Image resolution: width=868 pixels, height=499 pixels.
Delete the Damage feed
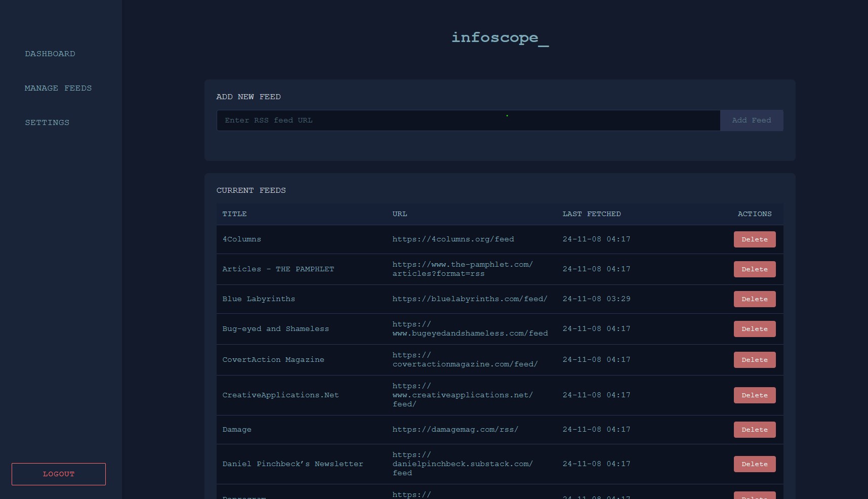pos(754,429)
